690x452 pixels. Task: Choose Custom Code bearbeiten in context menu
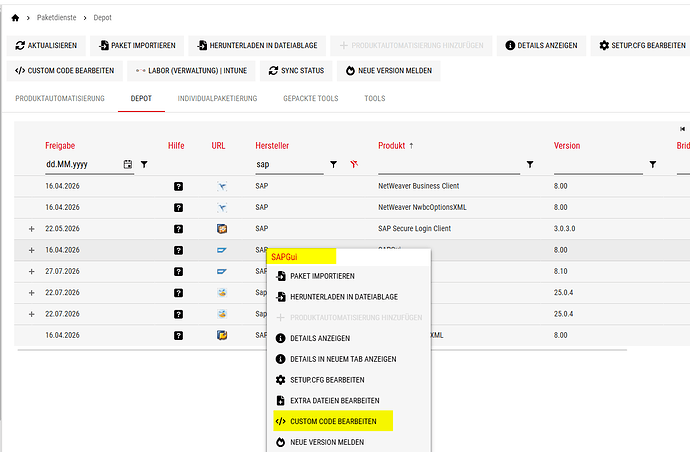click(348, 421)
